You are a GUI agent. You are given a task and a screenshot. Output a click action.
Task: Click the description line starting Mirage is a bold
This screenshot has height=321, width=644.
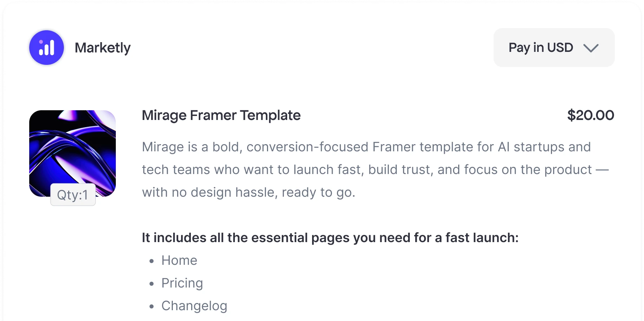tap(366, 147)
